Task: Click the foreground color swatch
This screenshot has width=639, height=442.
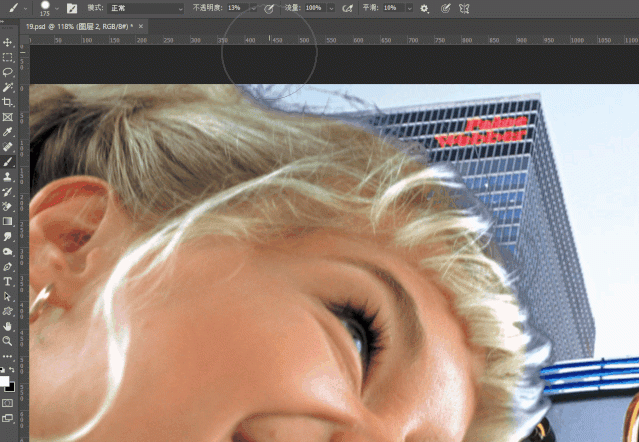Action: tap(6, 381)
